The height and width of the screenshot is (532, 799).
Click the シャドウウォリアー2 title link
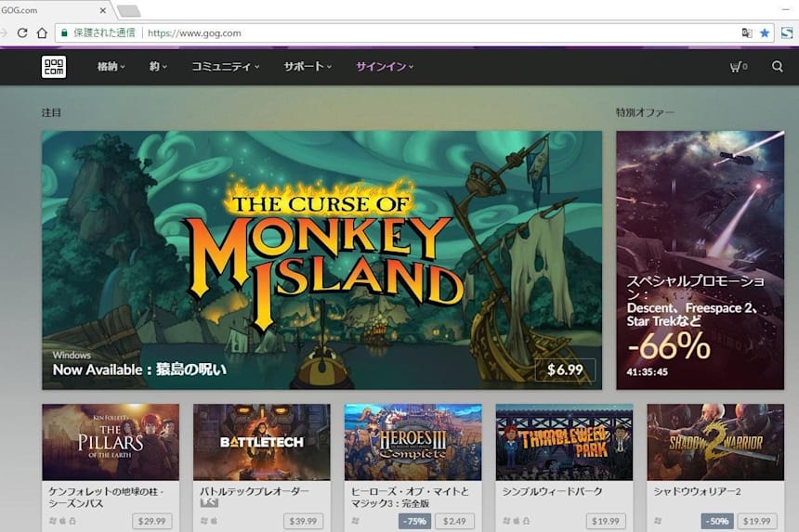coord(697,491)
